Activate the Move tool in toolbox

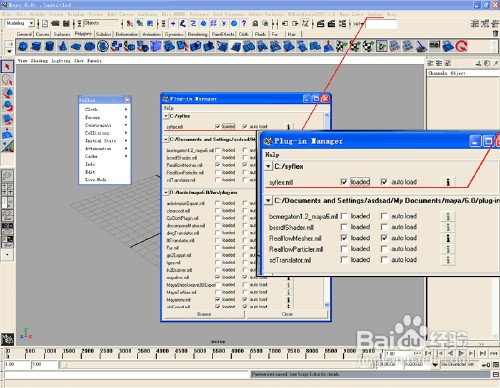point(7,93)
